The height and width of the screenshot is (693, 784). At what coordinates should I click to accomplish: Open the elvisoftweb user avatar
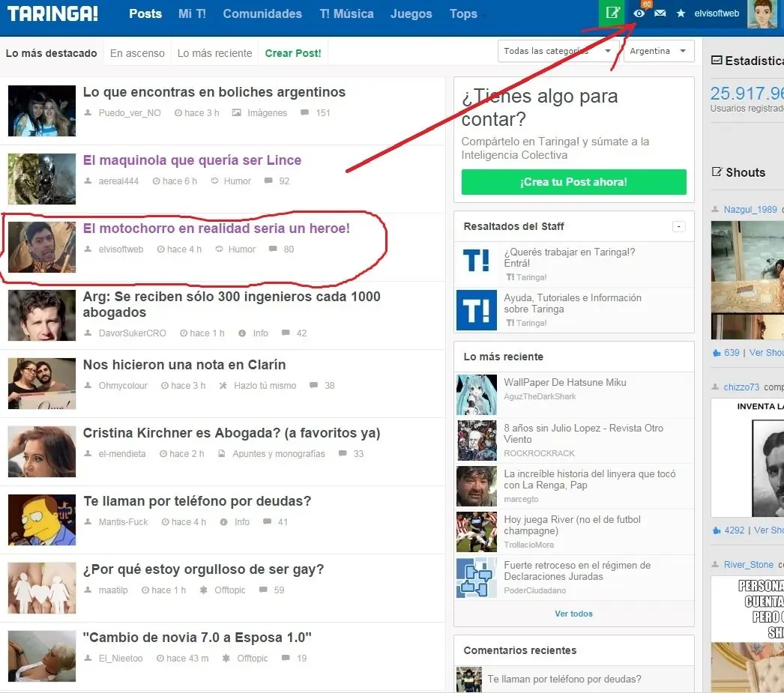pyautogui.click(x=762, y=14)
